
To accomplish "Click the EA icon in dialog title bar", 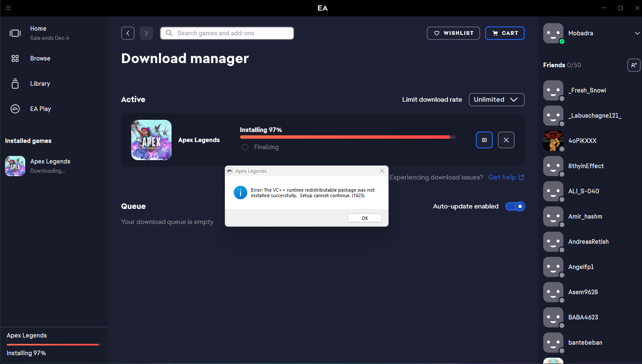I will tap(230, 171).
